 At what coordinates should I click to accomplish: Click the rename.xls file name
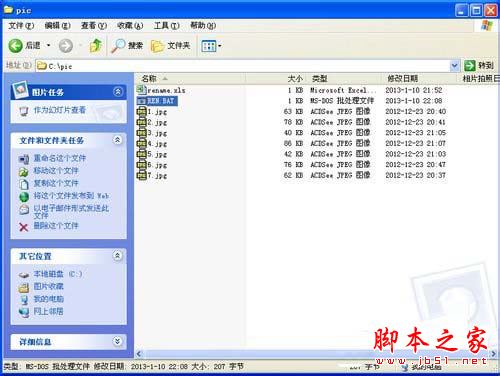tap(166, 90)
